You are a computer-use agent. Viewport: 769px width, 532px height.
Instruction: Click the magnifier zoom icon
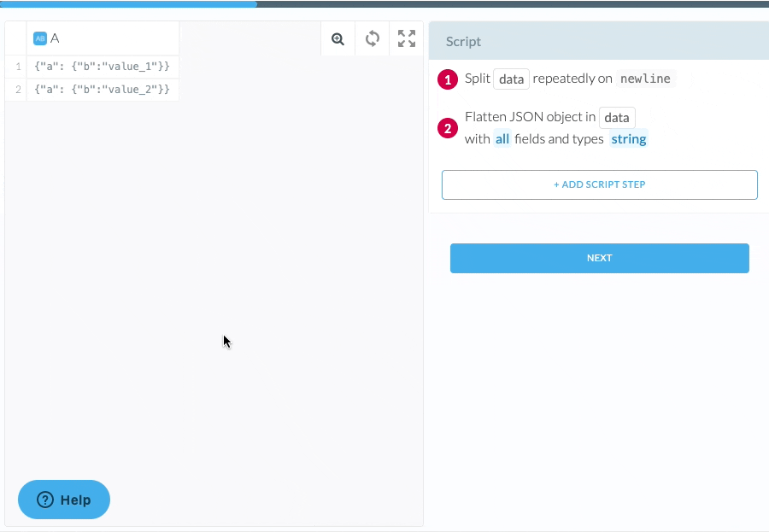click(x=338, y=38)
